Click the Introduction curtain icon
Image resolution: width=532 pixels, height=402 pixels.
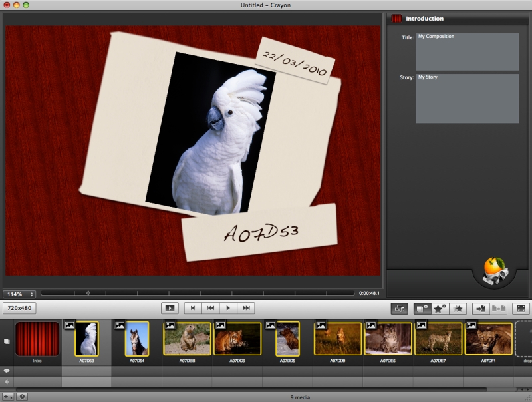(x=396, y=19)
